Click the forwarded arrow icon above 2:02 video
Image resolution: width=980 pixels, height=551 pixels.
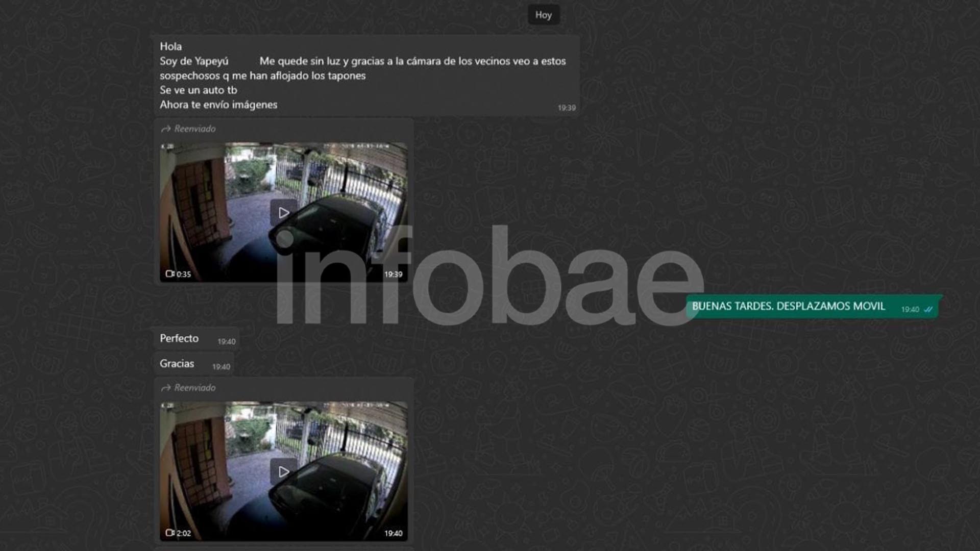coord(165,388)
